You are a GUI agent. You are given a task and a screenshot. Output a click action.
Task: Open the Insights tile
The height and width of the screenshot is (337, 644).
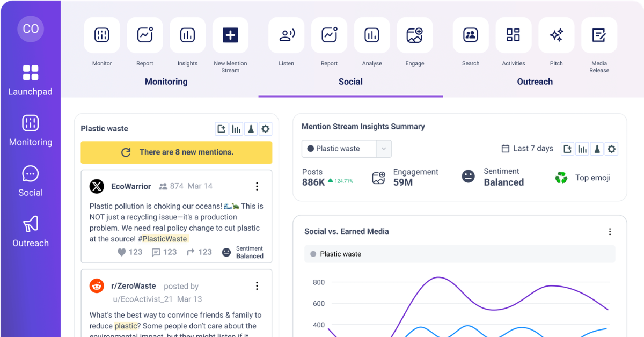[188, 35]
